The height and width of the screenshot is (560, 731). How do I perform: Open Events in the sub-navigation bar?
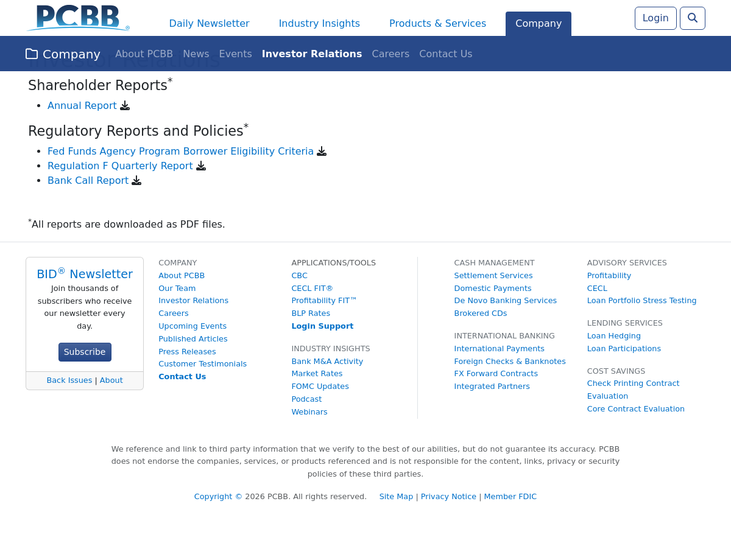235,54
